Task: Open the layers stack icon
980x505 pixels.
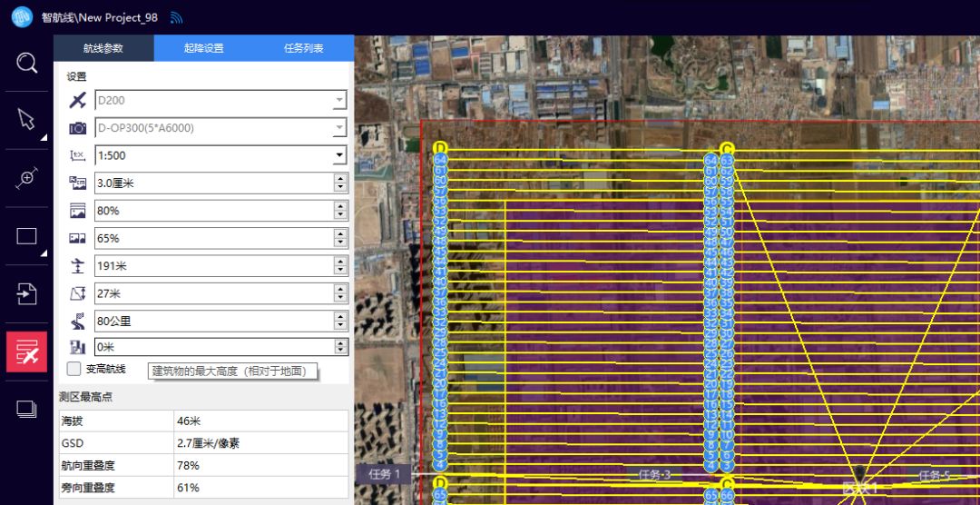Action: pos(26,409)
